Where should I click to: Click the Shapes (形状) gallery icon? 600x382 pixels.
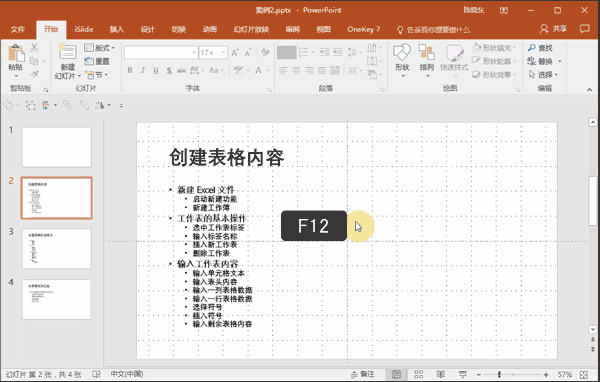pyautogui.click(x=402, y=52)
